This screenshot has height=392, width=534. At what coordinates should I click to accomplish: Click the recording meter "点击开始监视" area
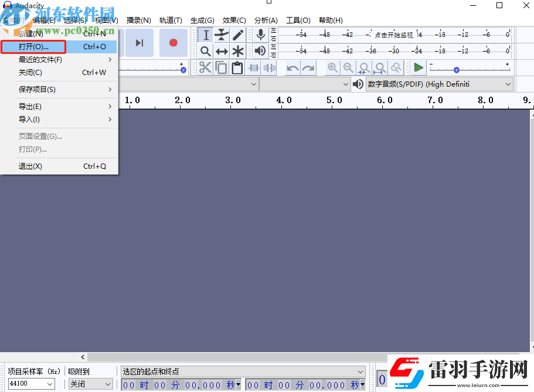(394, 35)
